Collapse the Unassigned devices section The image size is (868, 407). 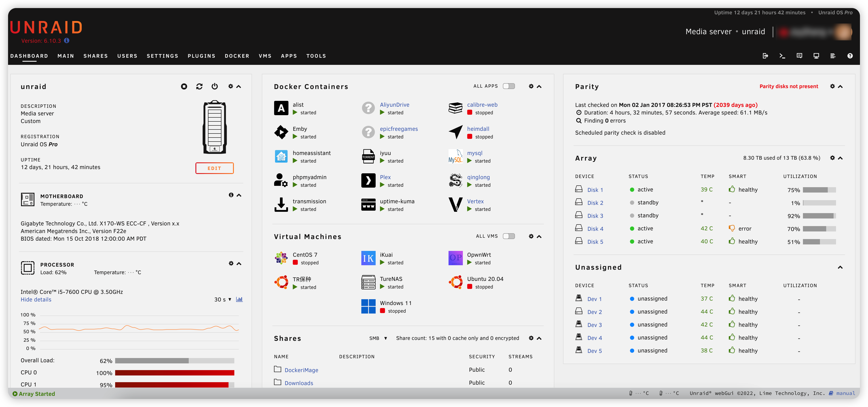pos(840,267)
